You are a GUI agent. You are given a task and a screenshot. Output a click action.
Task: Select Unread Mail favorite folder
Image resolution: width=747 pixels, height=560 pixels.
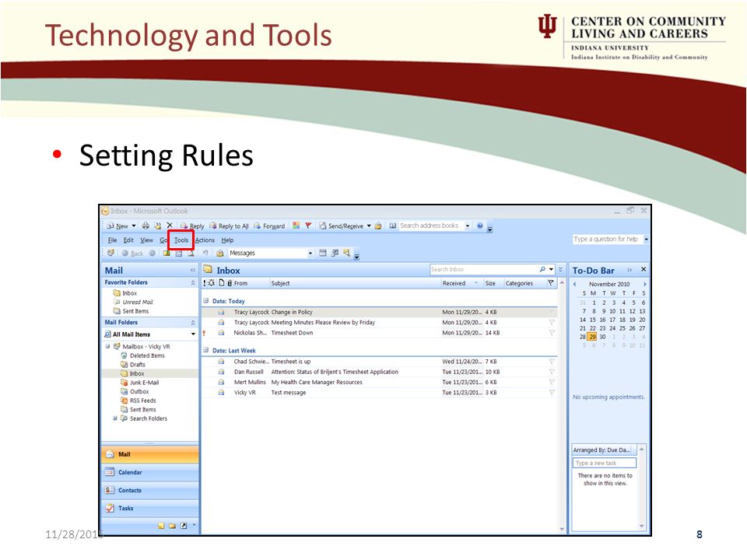[x=133, y=302]
